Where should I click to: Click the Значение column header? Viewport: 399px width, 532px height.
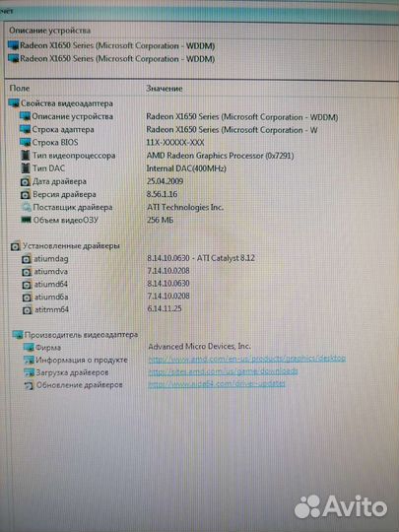[165, 89]
